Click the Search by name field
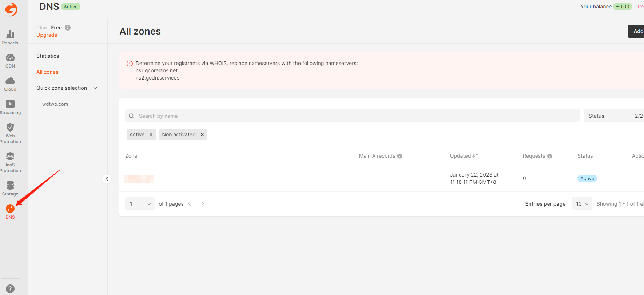Image resolution: width=644 pixels, height=295 pixels. click(x=352, y=116)
